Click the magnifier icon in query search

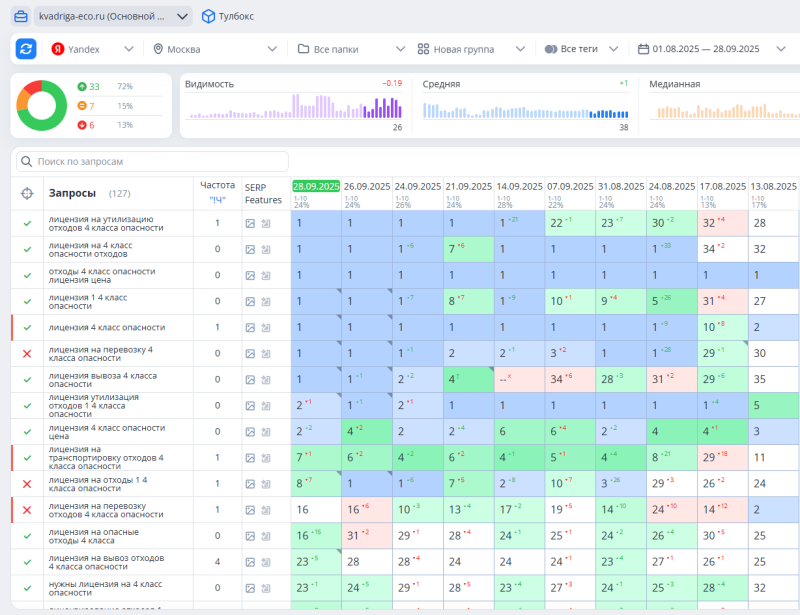coord(27,161)
